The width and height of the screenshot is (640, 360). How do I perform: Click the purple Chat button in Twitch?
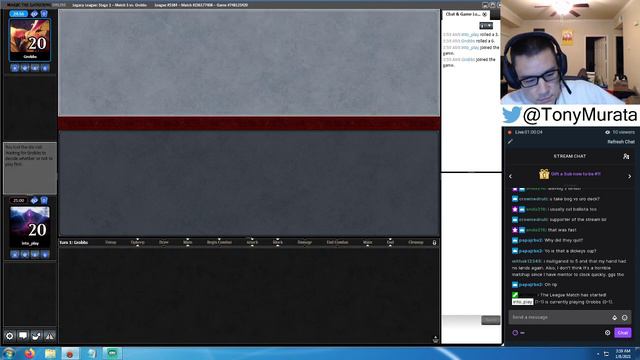623,333
